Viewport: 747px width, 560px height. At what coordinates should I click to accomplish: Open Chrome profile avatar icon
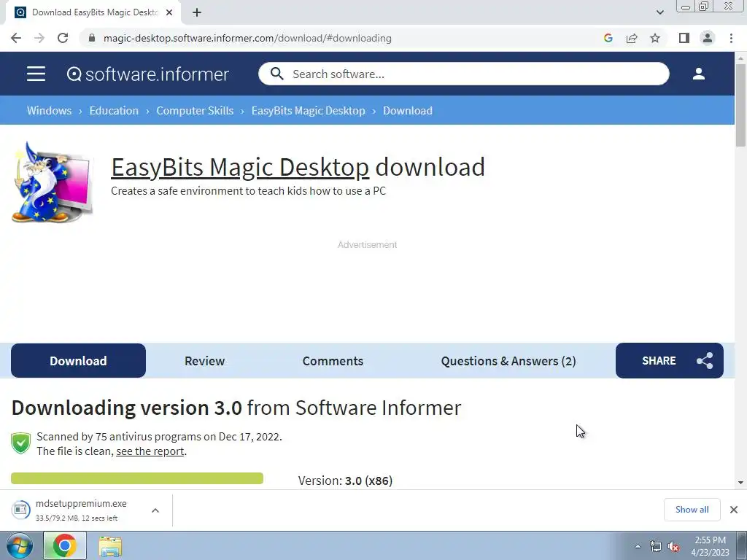(x=708, y=38)
